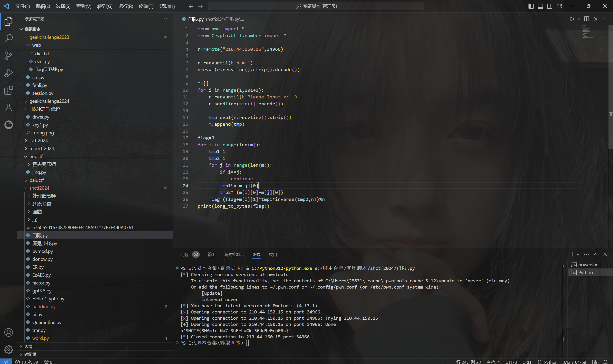Open notifications bell in status bar
This screenshot has width=613, height=364.
tap(605, 362)
